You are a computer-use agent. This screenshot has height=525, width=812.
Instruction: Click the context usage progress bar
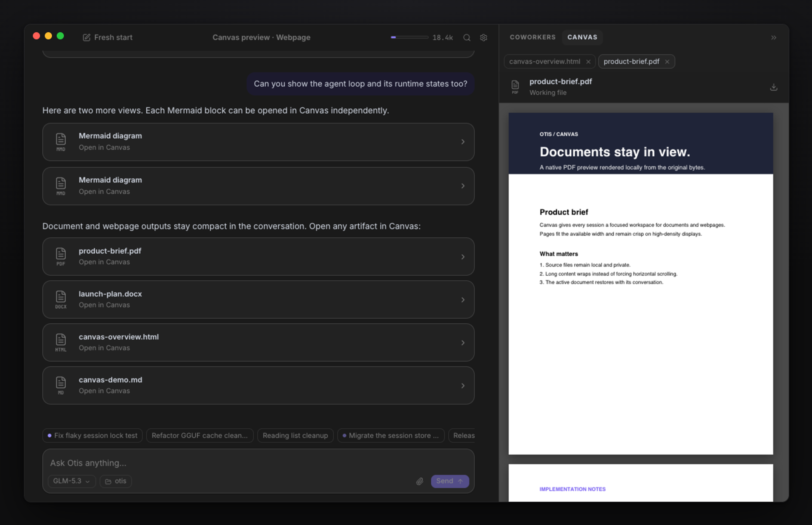point(409,37)
